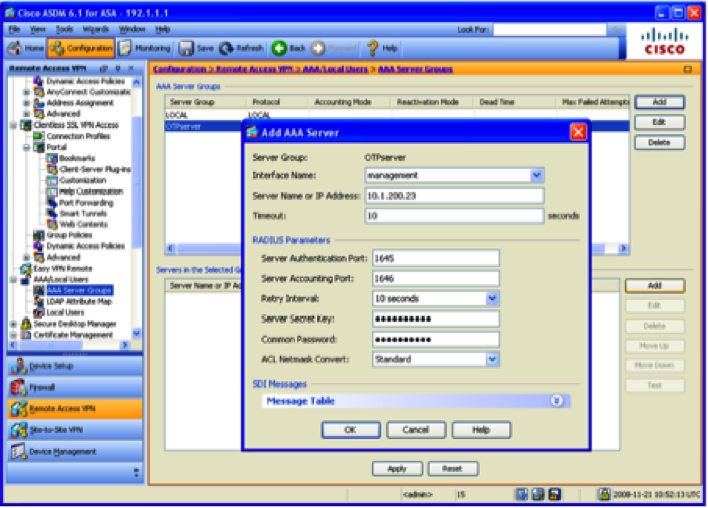This screenshot has width=708, height=508.
Task: Click the Server Accounting Port field
Action: (x=436, y=279)
